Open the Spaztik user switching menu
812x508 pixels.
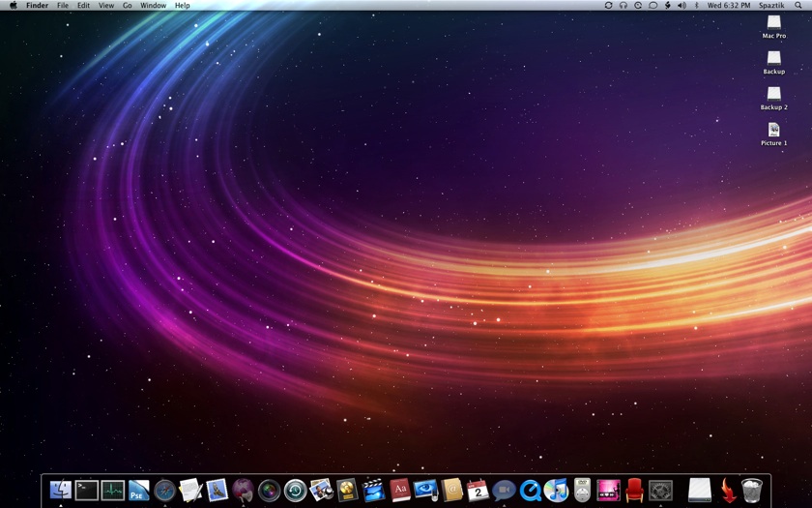[x=771, y=6]
